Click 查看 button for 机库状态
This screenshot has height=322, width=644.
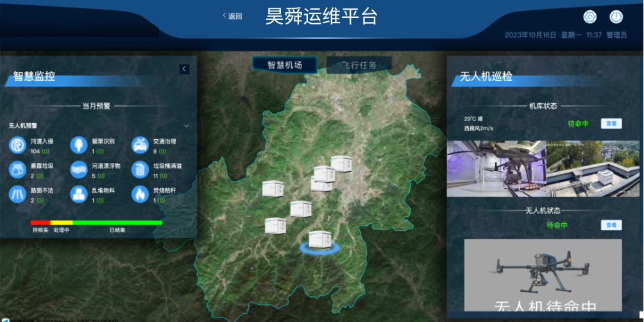[x=611, y=124]
